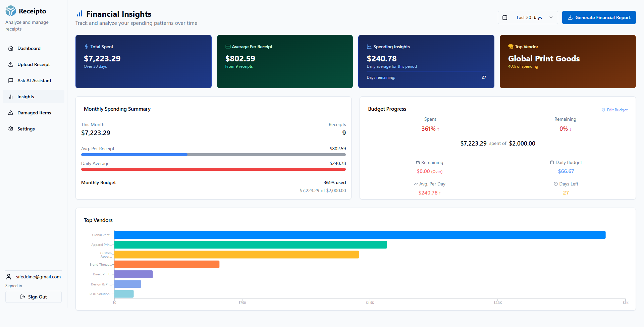Click the Dashboard home icon

click(11, 48)
